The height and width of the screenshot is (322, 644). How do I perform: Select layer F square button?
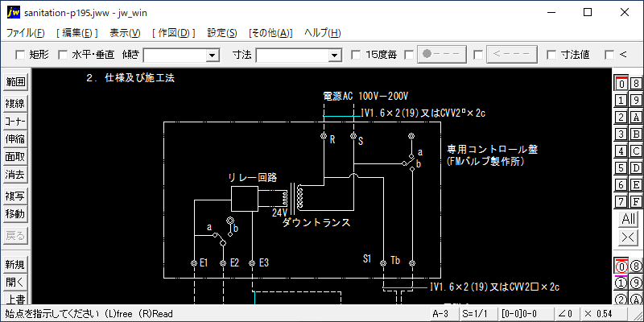click(x=636, y=202)
